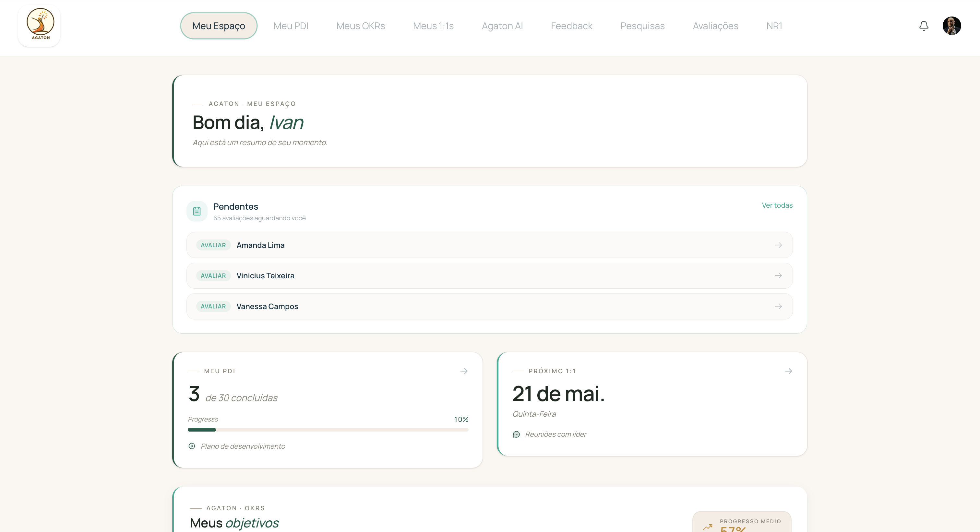Viewport: 980px width, 532px height.
Task: Click AVALIAR badge for Vanessa Campos
Action: tap(213, 306)
